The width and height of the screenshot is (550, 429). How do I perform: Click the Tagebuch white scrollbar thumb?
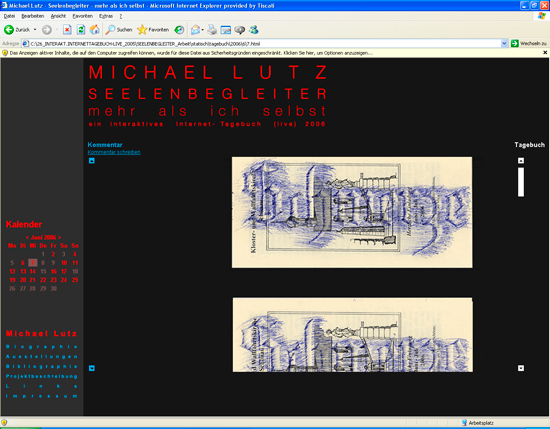pyautogui.click(x=521, y=182)
